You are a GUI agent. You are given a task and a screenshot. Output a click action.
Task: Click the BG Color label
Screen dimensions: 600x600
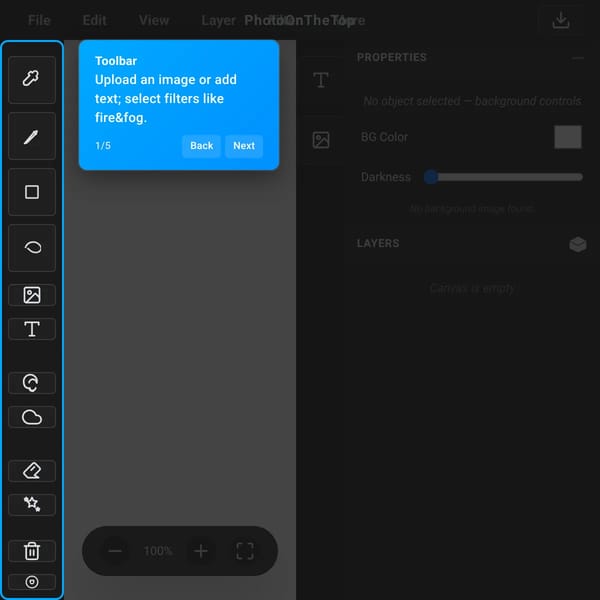[x=384, y=137]
